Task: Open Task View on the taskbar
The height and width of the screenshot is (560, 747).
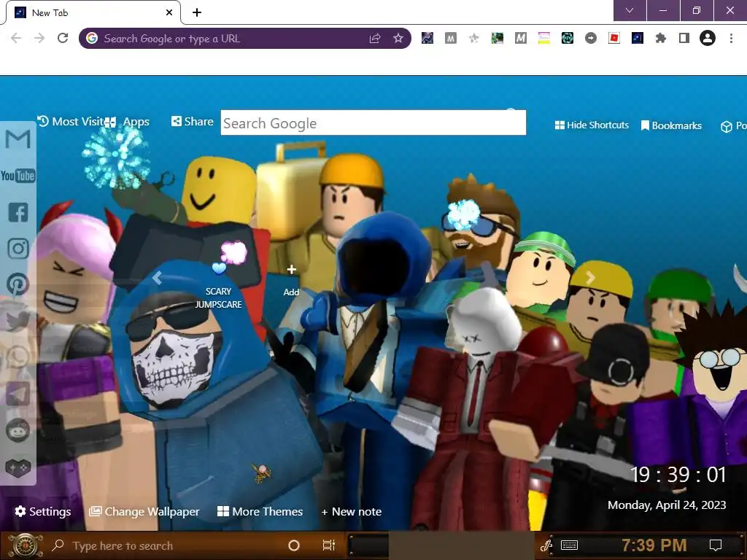Action: pyautogui.click(x=329, y=545)
